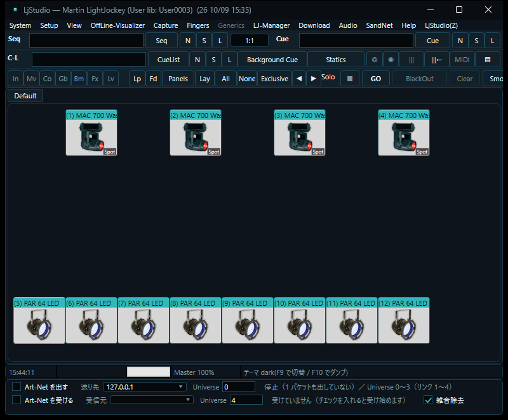Select fixture (4) MAC 700 Wash

click(404, 133)
